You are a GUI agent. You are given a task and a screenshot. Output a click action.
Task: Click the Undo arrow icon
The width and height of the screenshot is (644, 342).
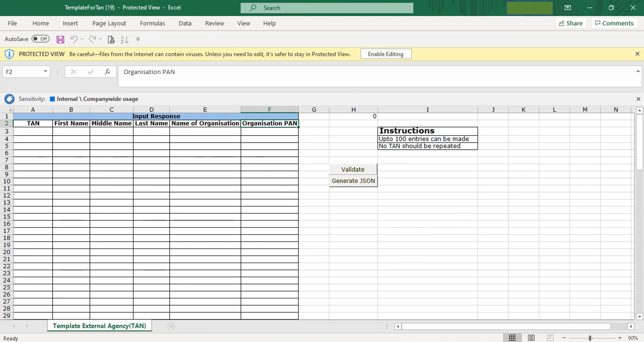click(74, 39)
